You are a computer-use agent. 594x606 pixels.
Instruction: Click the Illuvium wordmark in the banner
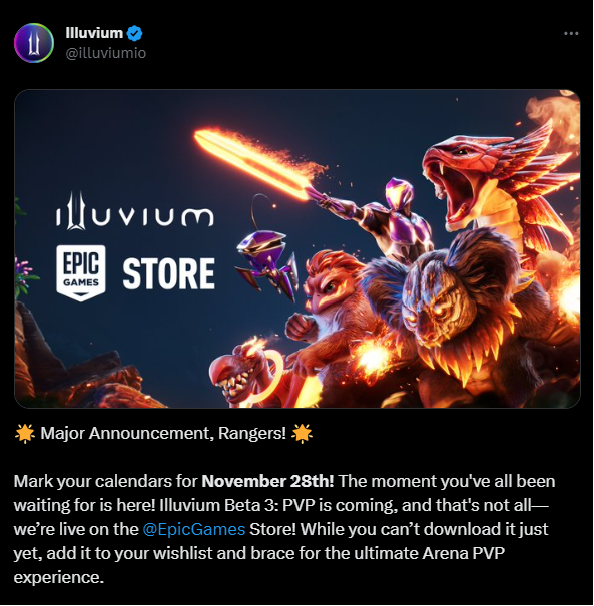(134, 211)
